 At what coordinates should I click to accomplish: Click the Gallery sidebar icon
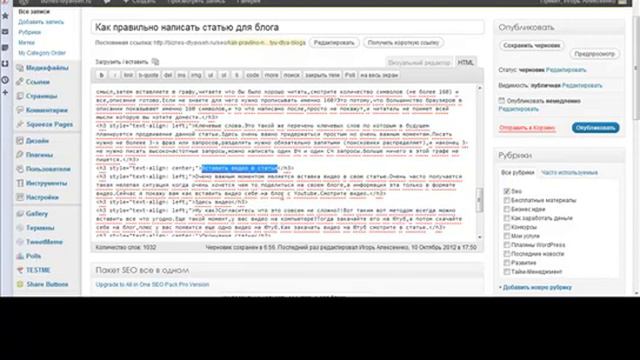coord(20,213)
